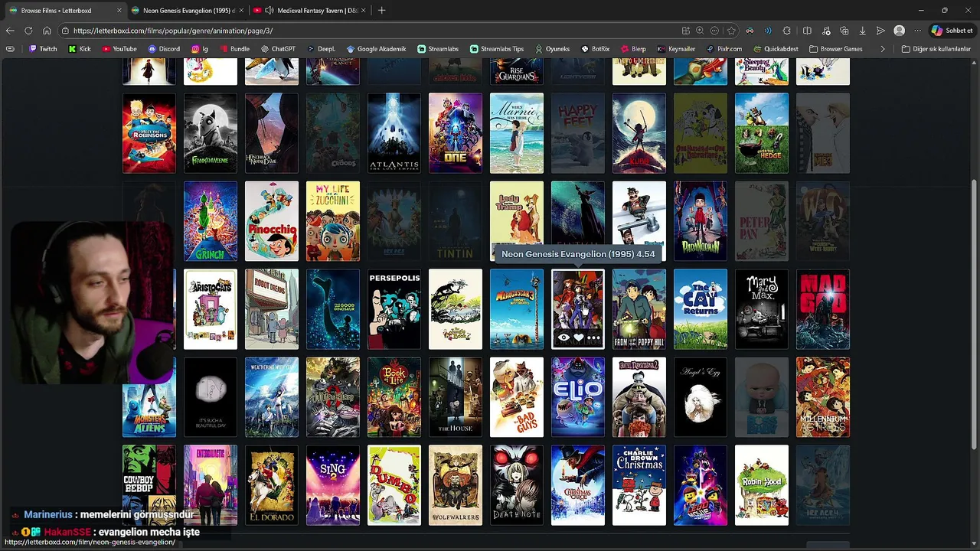Open Persepolis film poster
The image size is (980, 551).
[394, 309]
